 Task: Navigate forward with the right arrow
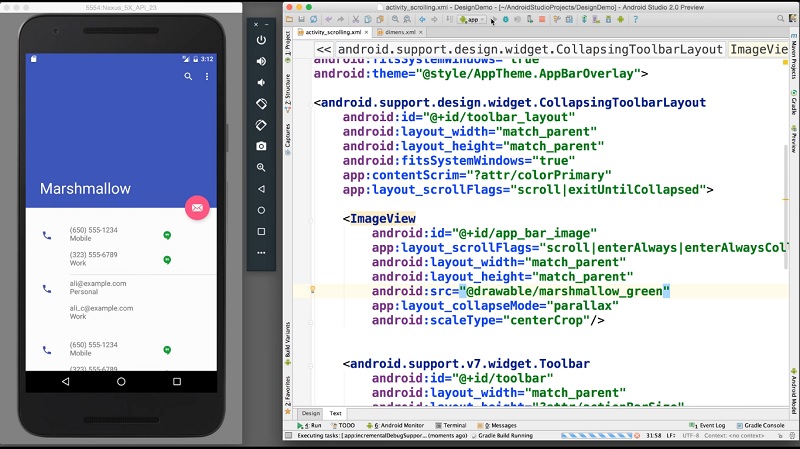click(434, 19)
